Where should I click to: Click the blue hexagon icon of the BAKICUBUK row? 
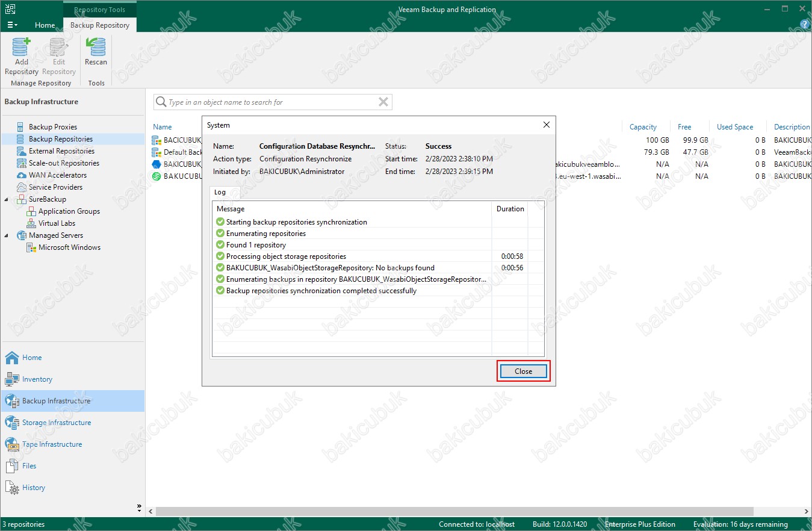pos(157,164)
